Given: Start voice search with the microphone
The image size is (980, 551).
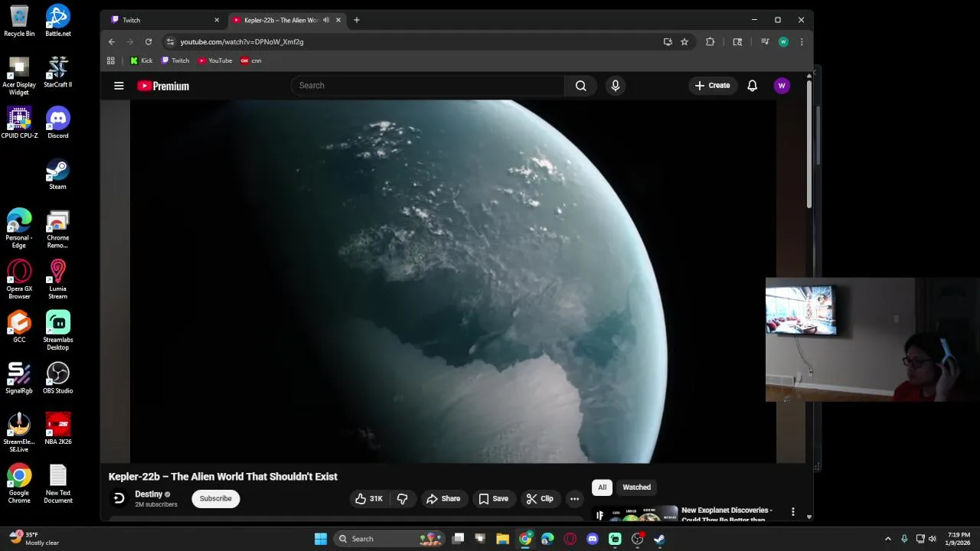Looking at the screenshot, I should click(x=615, y=86).
